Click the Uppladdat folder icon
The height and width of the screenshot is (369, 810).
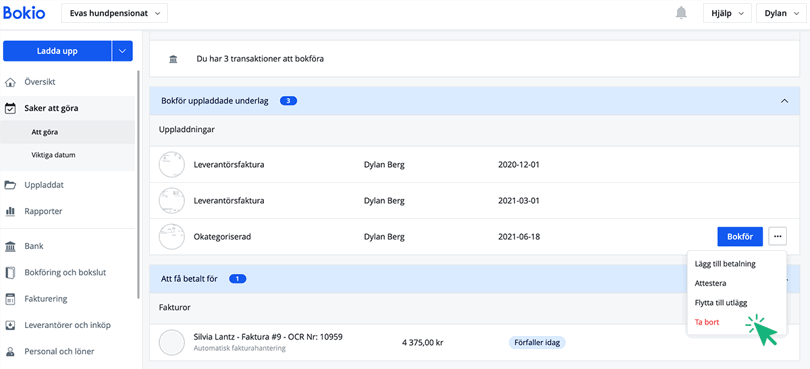pyautogui.click(x=10, y=185)
